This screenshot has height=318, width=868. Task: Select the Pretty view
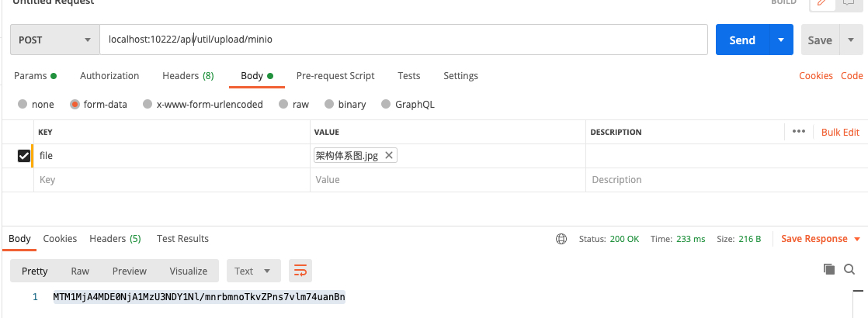coord(34,271)
